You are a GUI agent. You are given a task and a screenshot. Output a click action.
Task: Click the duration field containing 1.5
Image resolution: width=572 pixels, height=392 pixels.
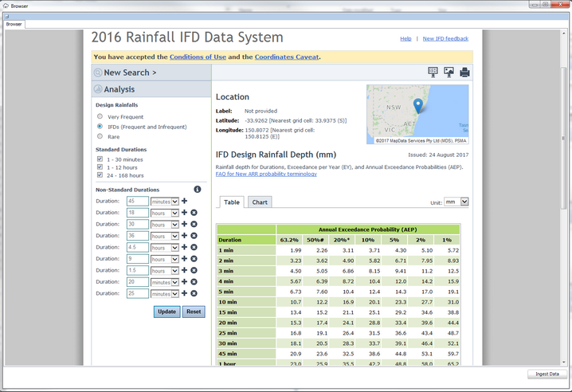tap(137, 271)
